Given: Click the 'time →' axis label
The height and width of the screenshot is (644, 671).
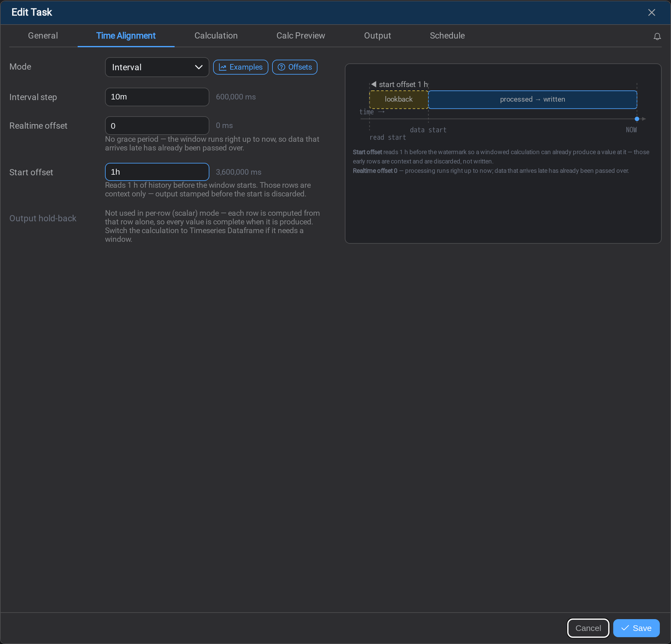Looking at the screenshot, I should click(372, 112).
